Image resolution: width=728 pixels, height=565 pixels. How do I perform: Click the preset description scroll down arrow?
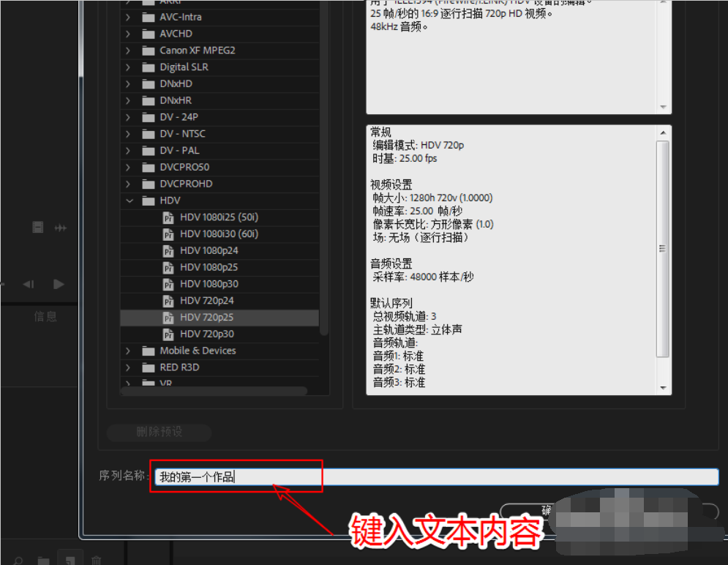[663, 108]
